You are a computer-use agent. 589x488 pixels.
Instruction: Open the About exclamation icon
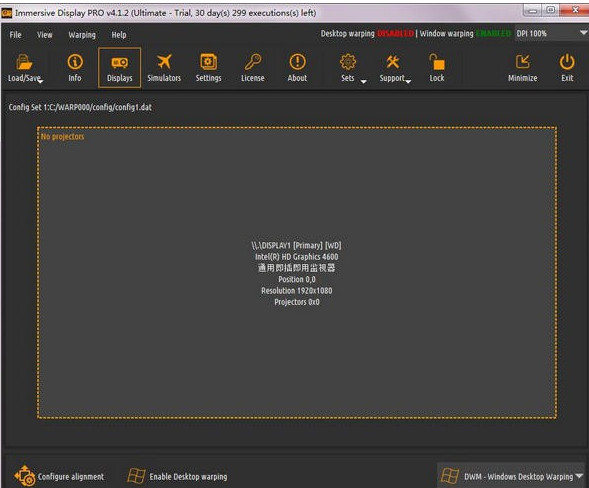tap(297, 62)
